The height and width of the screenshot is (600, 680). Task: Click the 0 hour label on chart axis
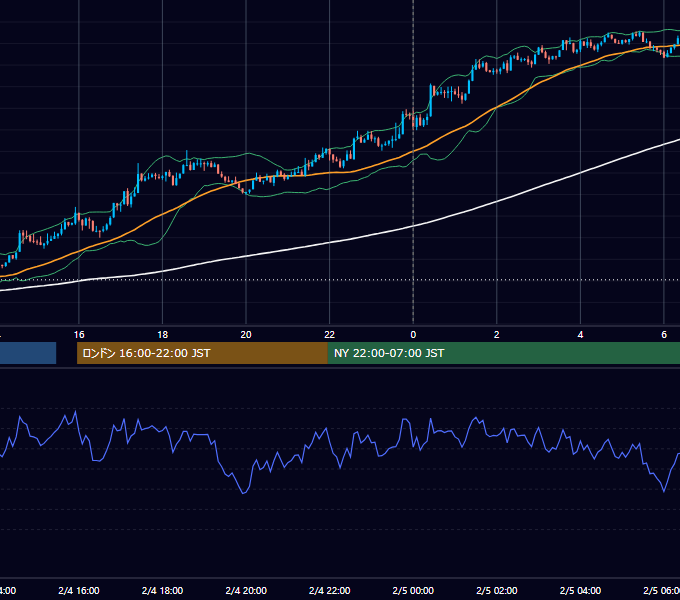pyautogui.click(x=413, y=335)
